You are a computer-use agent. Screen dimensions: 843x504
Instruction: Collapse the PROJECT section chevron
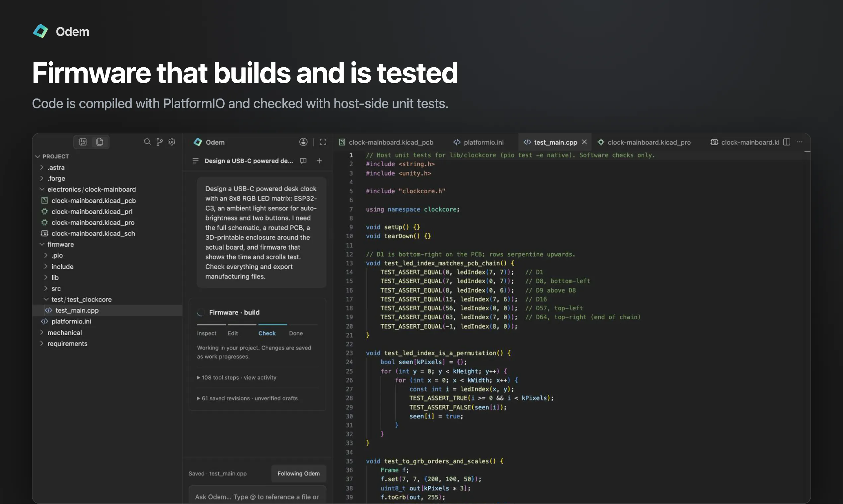(38, 157)
